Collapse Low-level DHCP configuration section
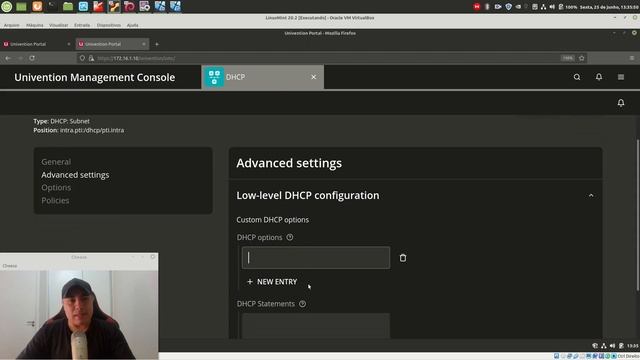640x360 pixels. 591,196
